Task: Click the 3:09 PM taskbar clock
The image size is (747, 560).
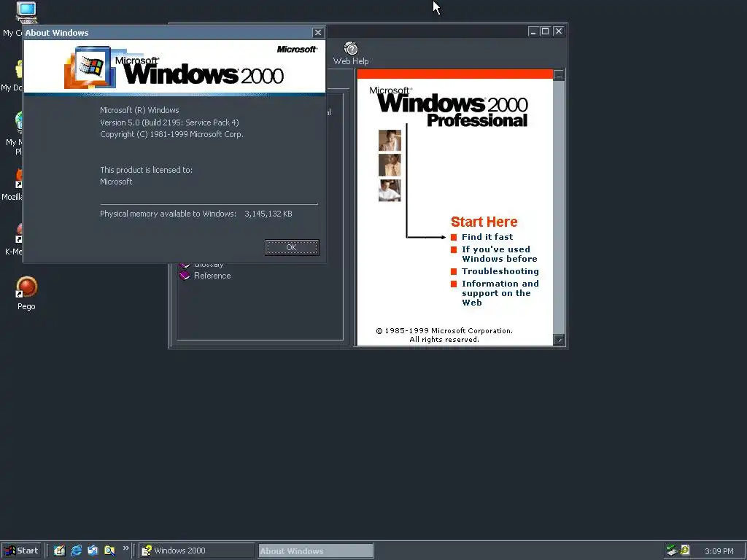Action: click(719, 551)
